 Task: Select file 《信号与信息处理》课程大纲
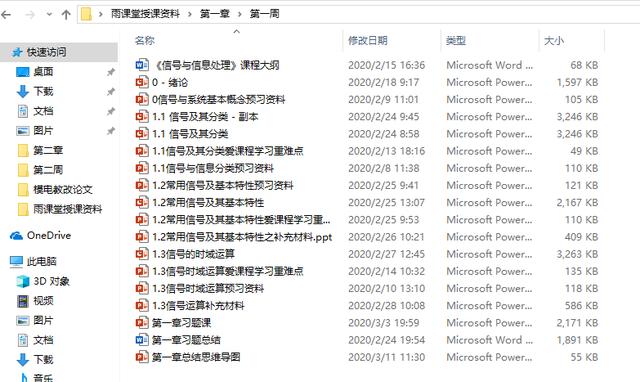pos(216,65)
